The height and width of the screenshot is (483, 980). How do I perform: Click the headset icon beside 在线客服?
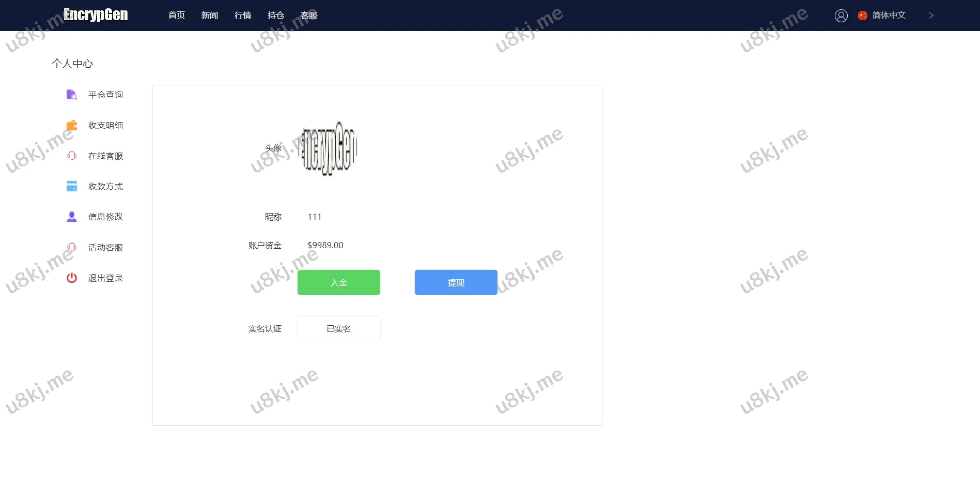coord(71,156)
